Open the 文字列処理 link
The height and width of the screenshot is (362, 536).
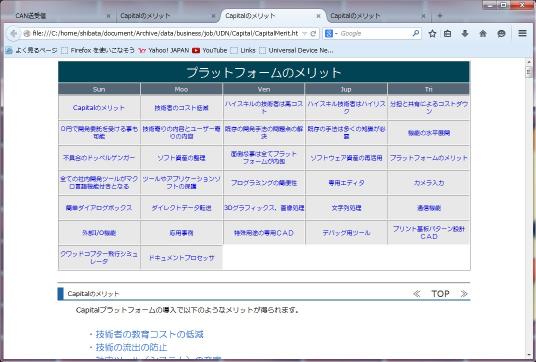click(346, 208)
